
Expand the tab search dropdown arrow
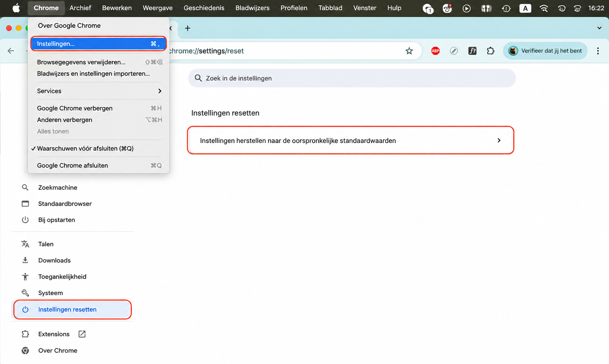(599, 28)
